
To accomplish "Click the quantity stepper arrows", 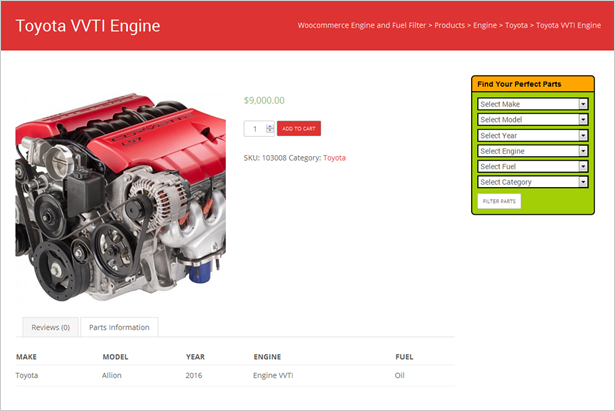I will click(270, 129).
